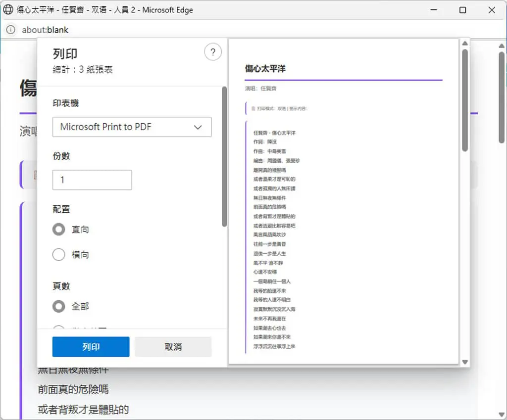
Task: Click the 取消 cancel button
Action: 173,347
